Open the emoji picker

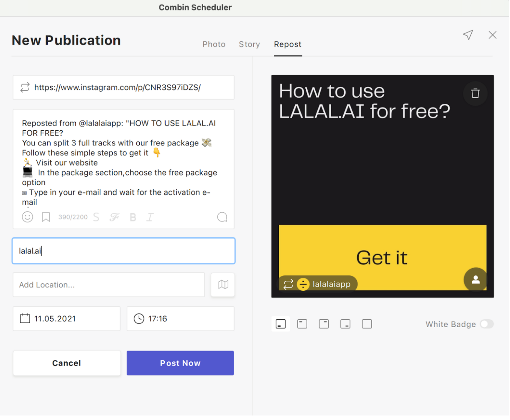pyautogui.click(x=27, y=217)
